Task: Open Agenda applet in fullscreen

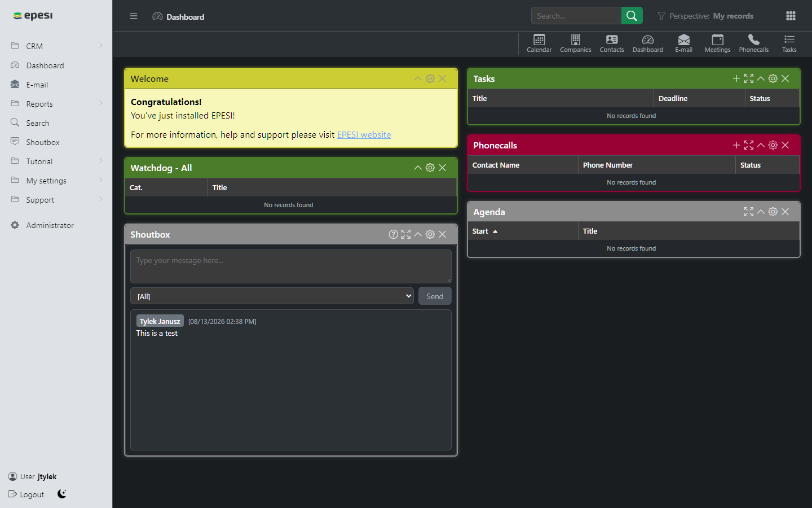Action: (749, 212)
